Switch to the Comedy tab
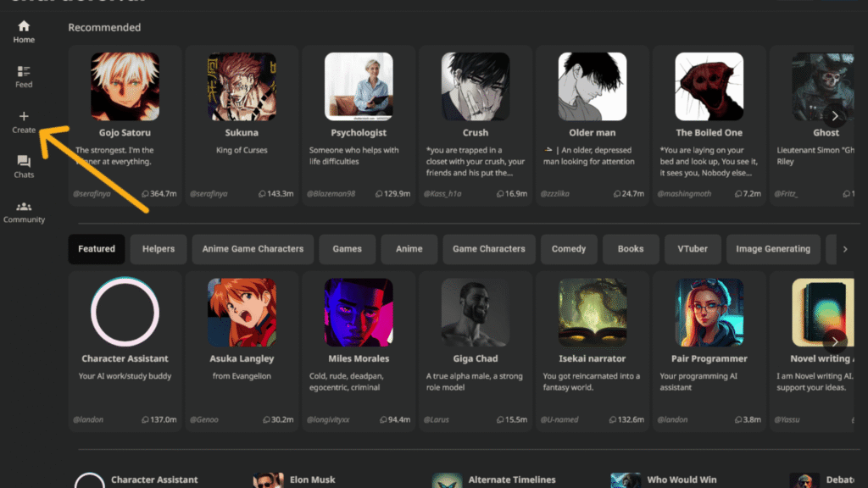Screen dimensions: 868x488 tap(569, 249)
